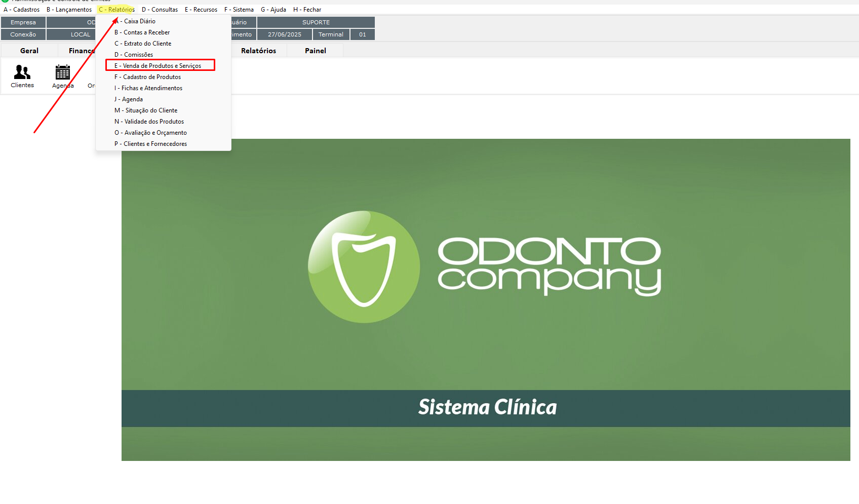Click the Empresa label cell
Viewport: 859px width, 504px height.
pyautogui.click(x=23, y=22)
